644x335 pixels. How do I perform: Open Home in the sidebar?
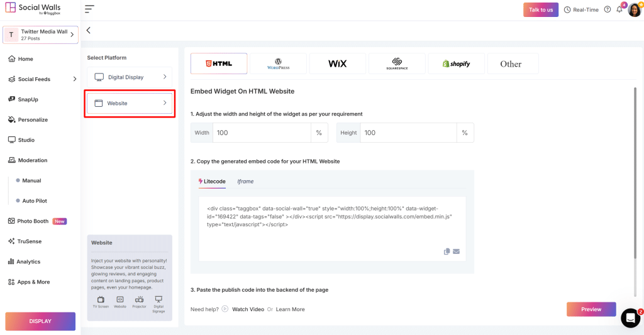click(x=21, y=58)
